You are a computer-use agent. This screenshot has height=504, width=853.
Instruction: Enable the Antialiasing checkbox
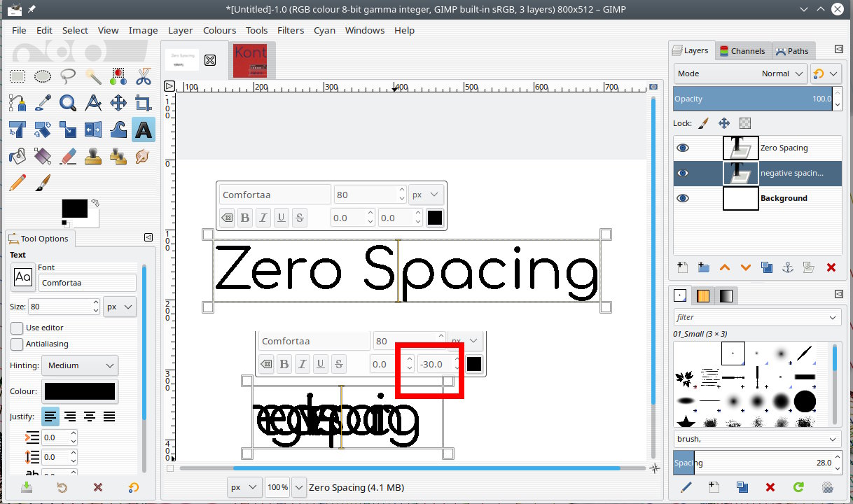[x=17, y=344]
